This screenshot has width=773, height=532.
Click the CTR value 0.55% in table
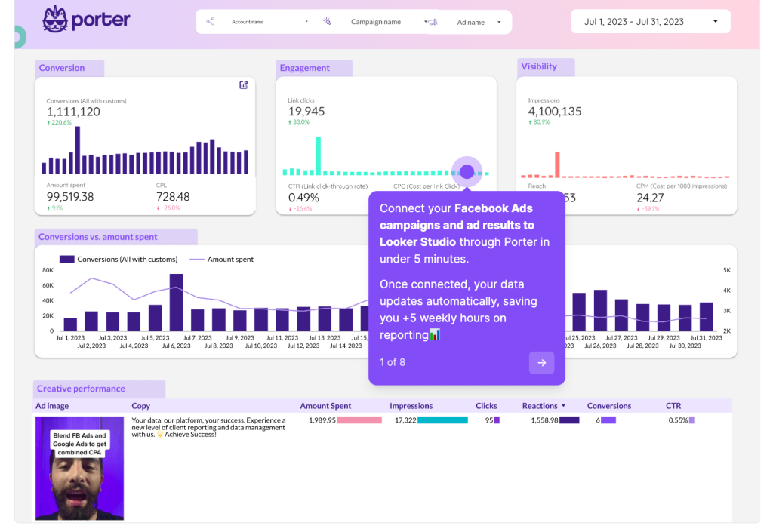tap(678, 420)
